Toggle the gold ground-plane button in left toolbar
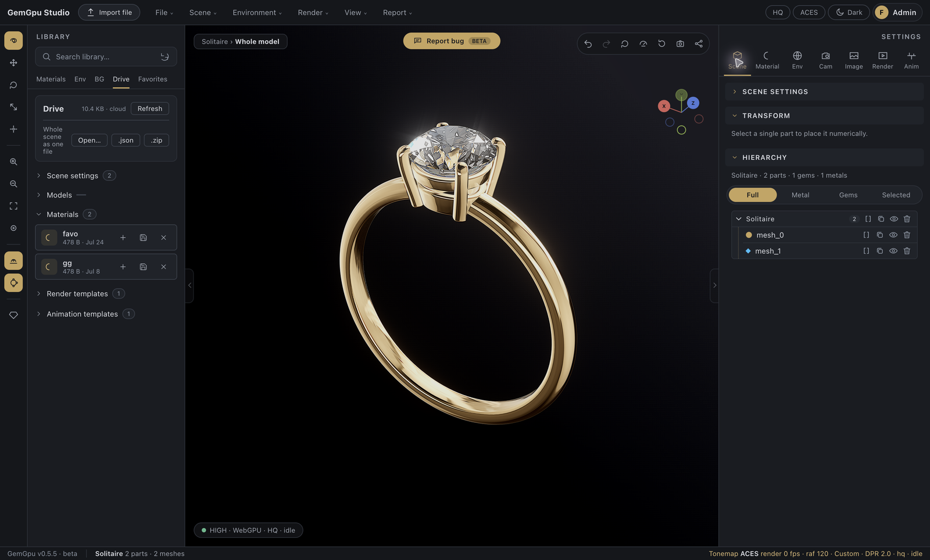 point(13,261)
